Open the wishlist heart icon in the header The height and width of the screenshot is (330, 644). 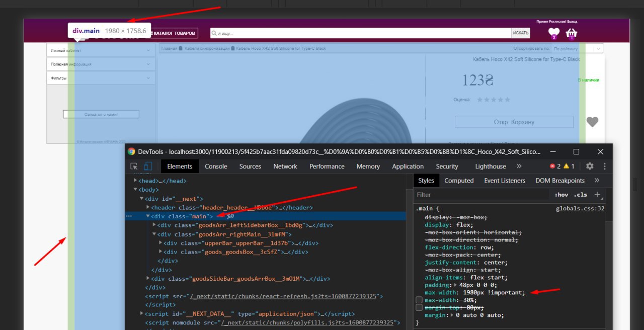tap(554, 34)
